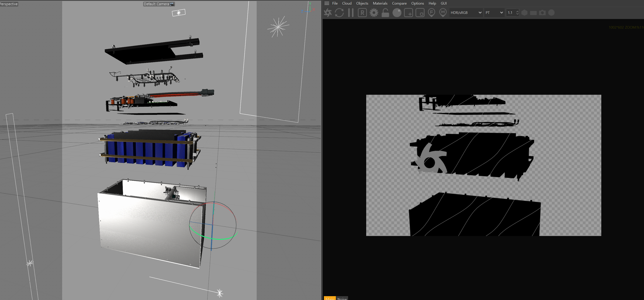Toggle the camera snapshot icon in toolbar
The image size is (644, 300).
tap(542, 13)
